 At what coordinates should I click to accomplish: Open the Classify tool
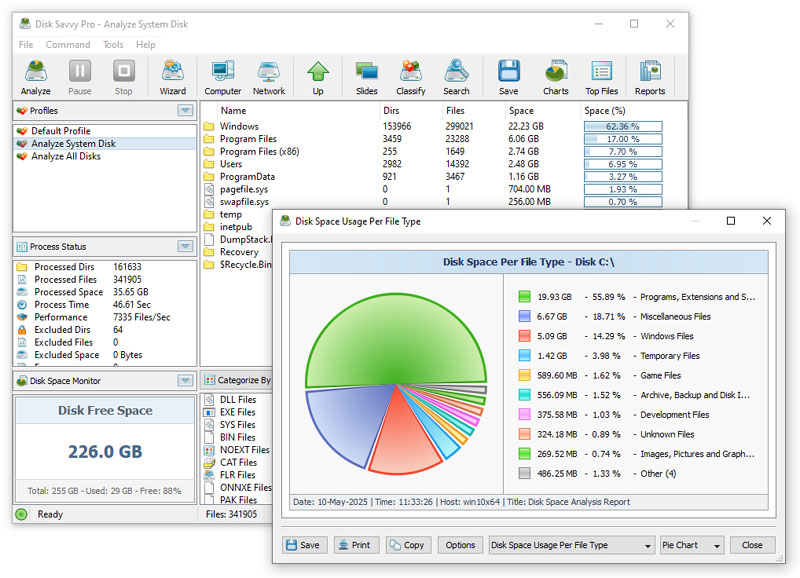point(410,77)
